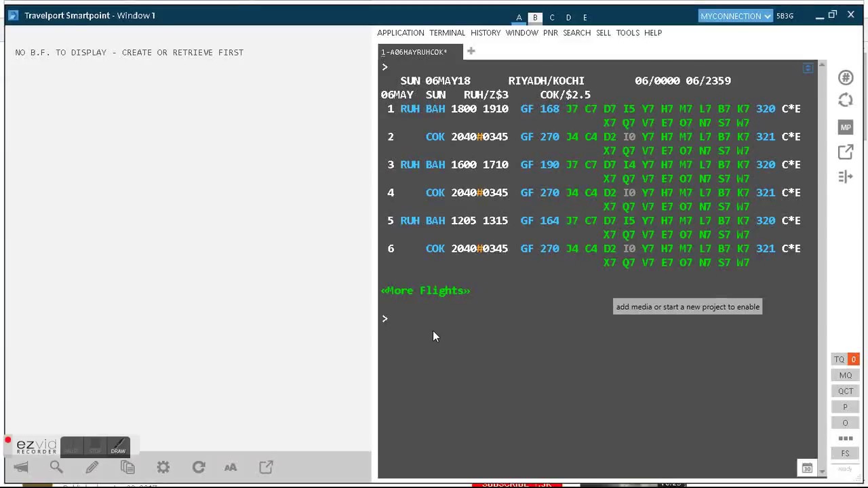Click the P button in right sidebar

pos(845,407)
